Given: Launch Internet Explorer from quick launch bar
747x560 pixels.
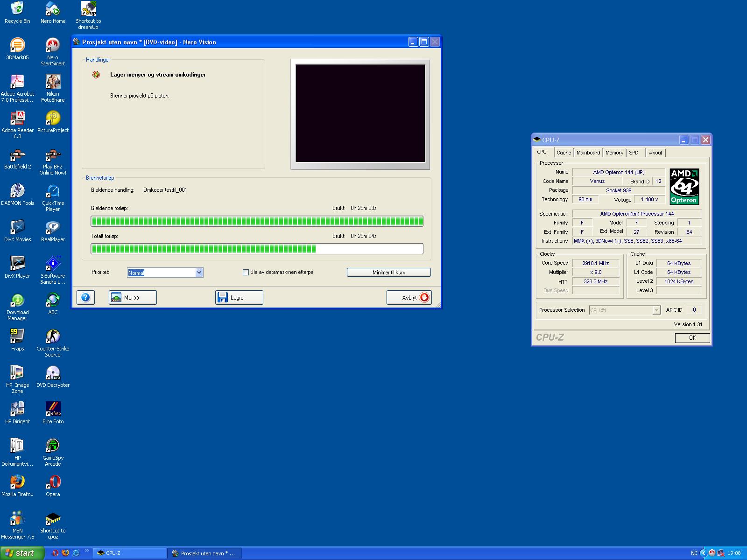Looking at the screenshot, I should [x=76, y=553].
